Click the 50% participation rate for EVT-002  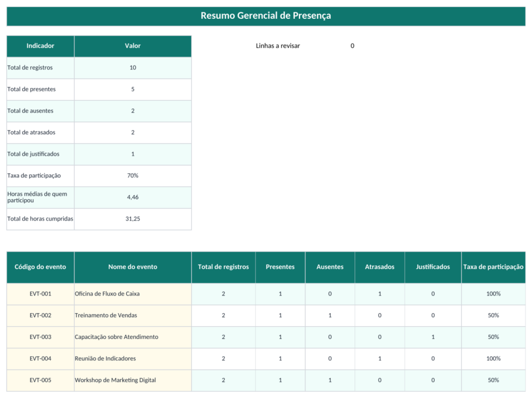click(x=493, y=315)
